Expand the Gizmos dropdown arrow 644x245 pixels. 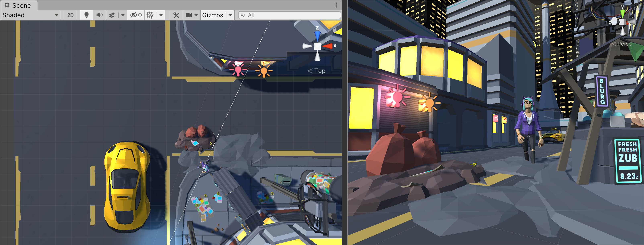tap(230, 15)
